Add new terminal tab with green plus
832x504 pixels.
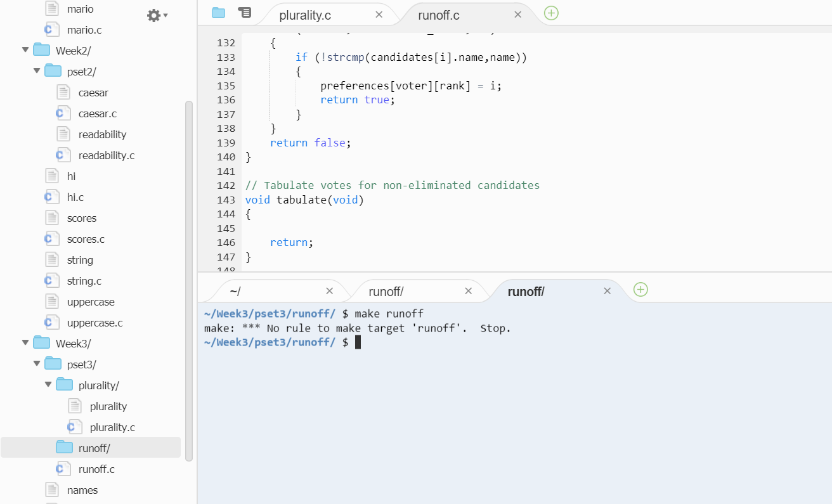pyautogui.click(x=640, y=290)
